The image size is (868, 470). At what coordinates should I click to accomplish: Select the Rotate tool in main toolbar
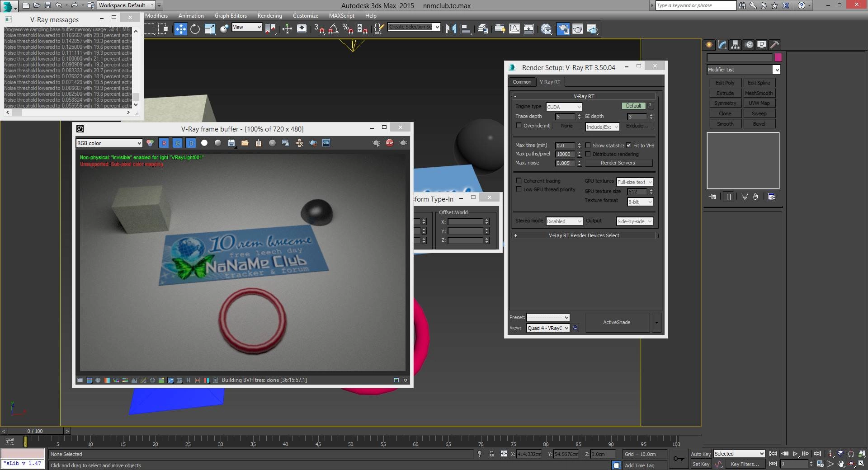pos(195,29)
